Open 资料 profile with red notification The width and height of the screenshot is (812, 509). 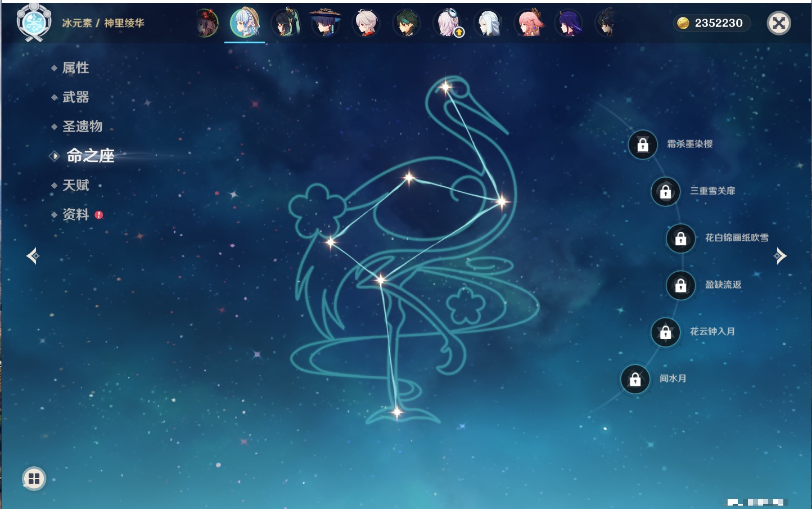coord(75,214)
